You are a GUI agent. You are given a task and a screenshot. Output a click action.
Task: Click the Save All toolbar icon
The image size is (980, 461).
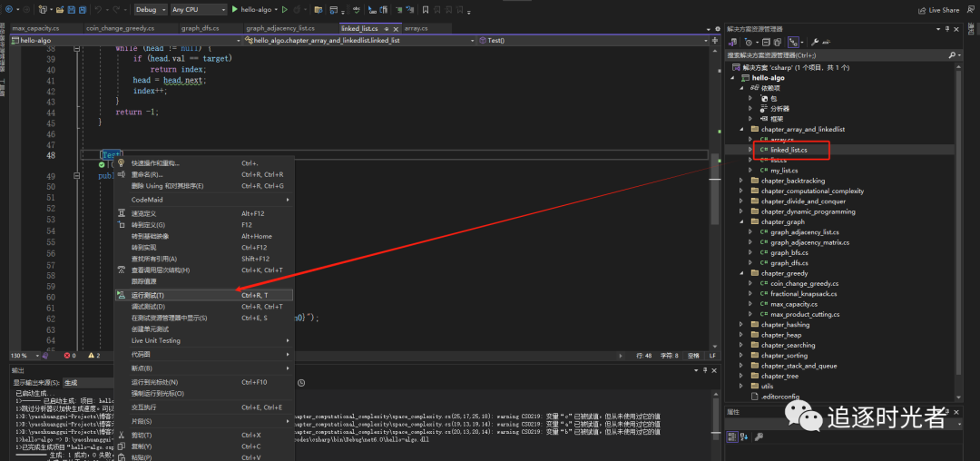click(x=82, y=9)
